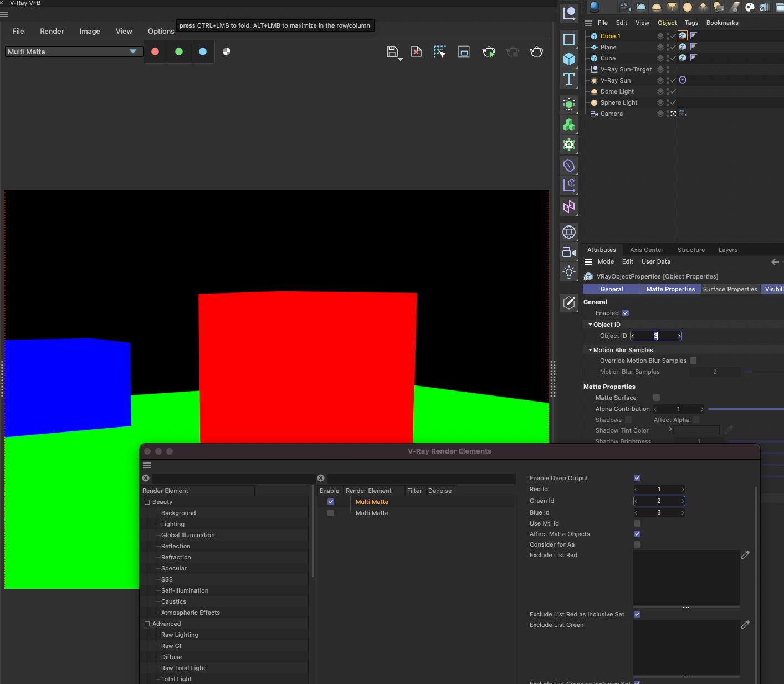The width and height of the screenshot is (784, 684).
Task: Open the light bulb tool in sidebar
Action: click(569, 272)
